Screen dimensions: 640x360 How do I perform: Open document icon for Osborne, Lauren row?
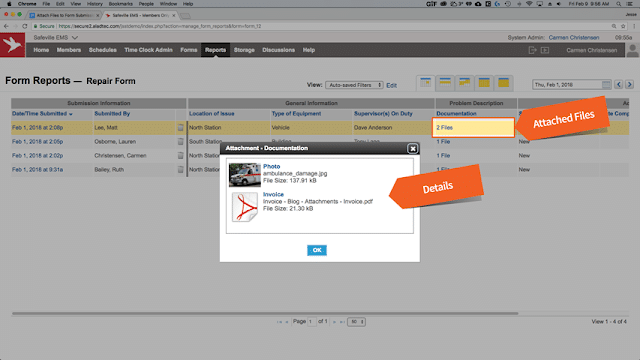tap(180, 142)
